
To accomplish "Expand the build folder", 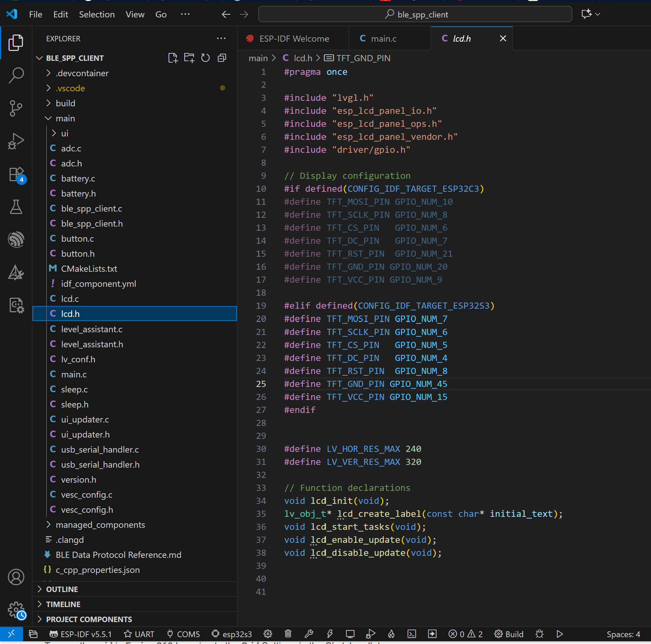I will (x=65, y=103).
